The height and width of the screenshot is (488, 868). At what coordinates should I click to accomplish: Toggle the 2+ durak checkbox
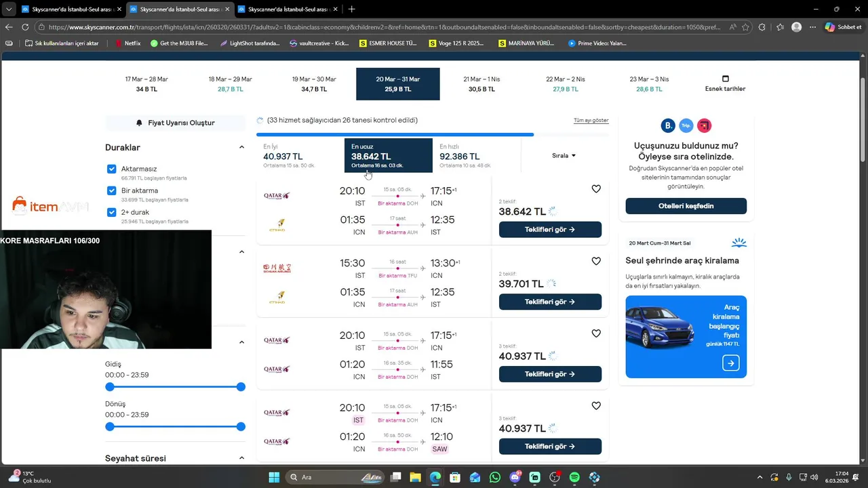[x=112, y=212]
